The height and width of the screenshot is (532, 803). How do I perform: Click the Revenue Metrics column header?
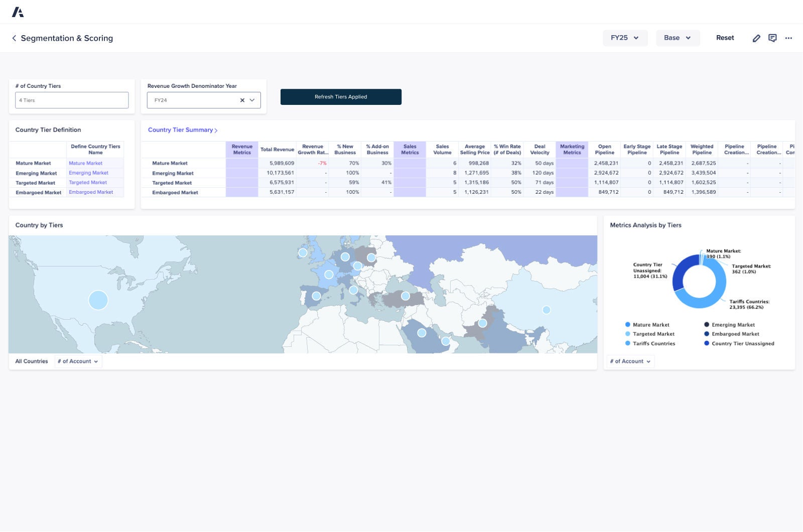242,150
